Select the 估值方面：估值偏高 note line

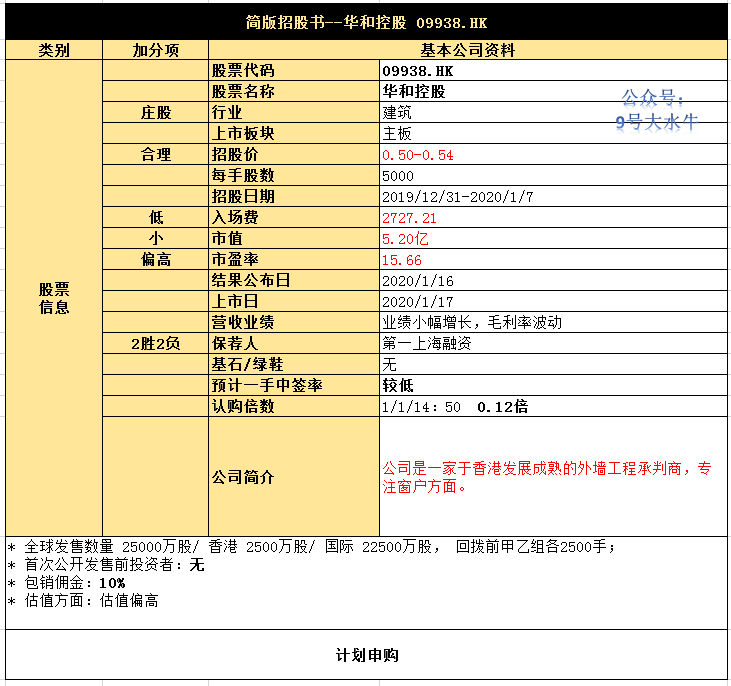[x=83, y=601]
